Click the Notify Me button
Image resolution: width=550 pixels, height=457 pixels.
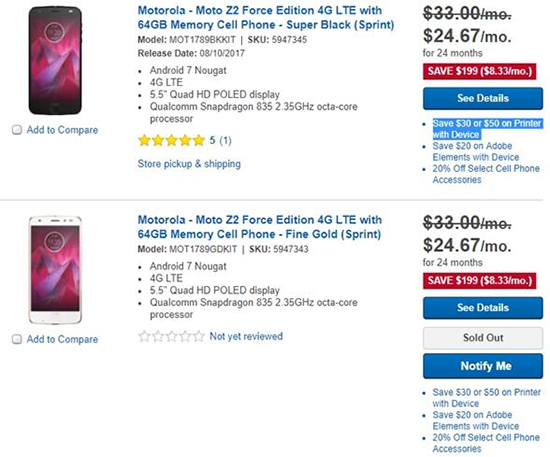tap(483, 366)
